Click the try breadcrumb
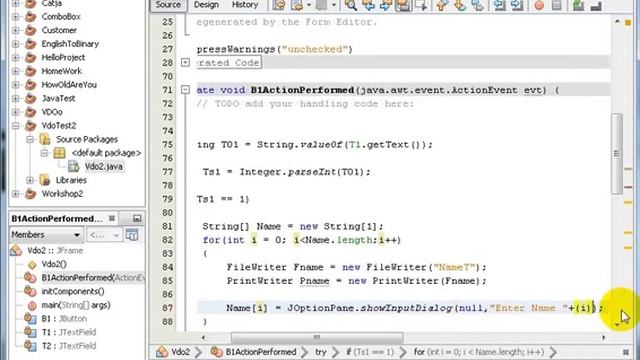This screenshot has height=360, width=640. [x=321, y=352]
